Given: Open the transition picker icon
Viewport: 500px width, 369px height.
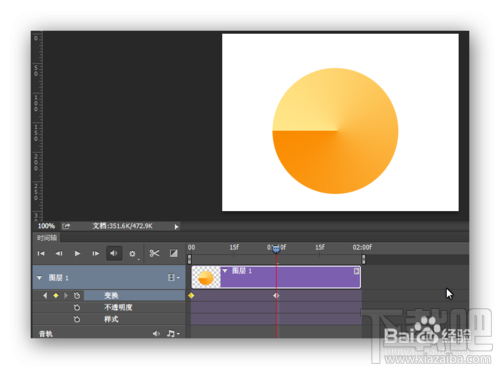Looking at the screenshot, I should click(x=174, y=253).
